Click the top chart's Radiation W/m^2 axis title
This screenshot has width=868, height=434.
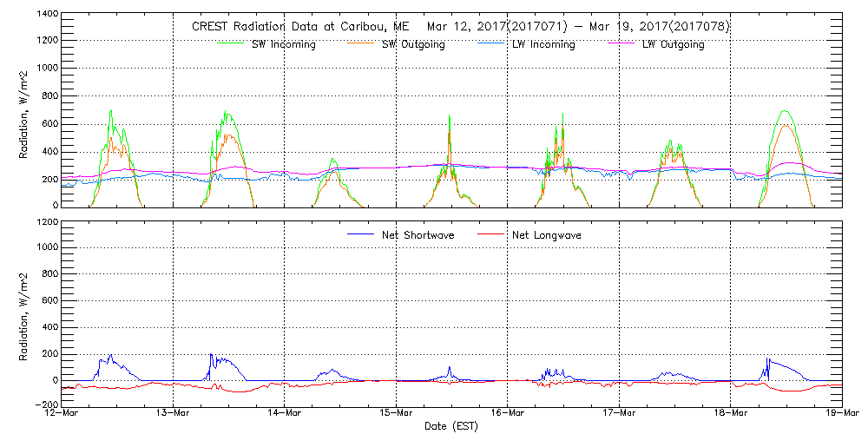24,111
